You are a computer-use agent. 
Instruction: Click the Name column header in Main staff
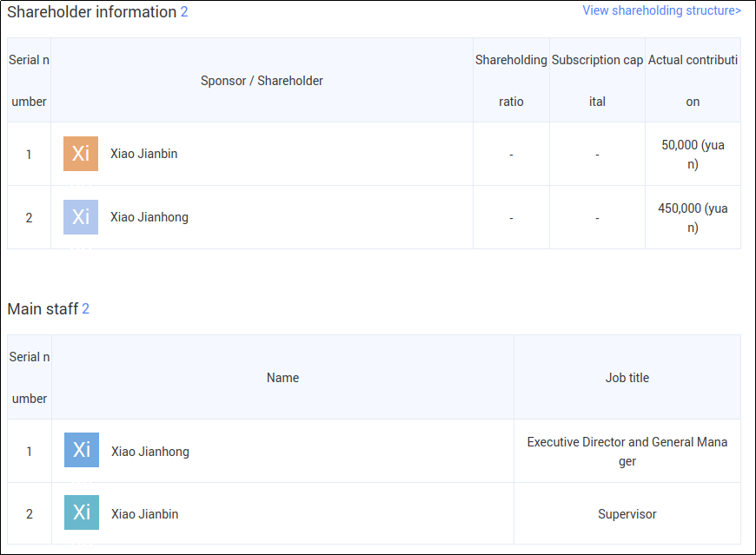282,378
